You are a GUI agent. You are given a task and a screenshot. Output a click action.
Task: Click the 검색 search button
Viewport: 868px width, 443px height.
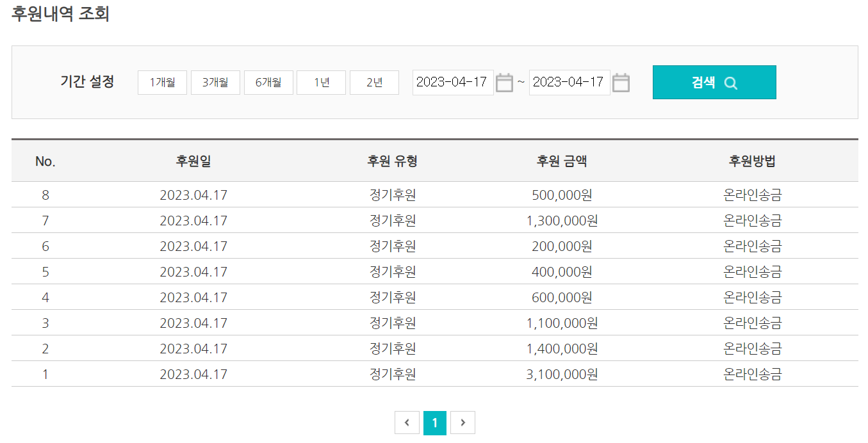coord(714,83)
